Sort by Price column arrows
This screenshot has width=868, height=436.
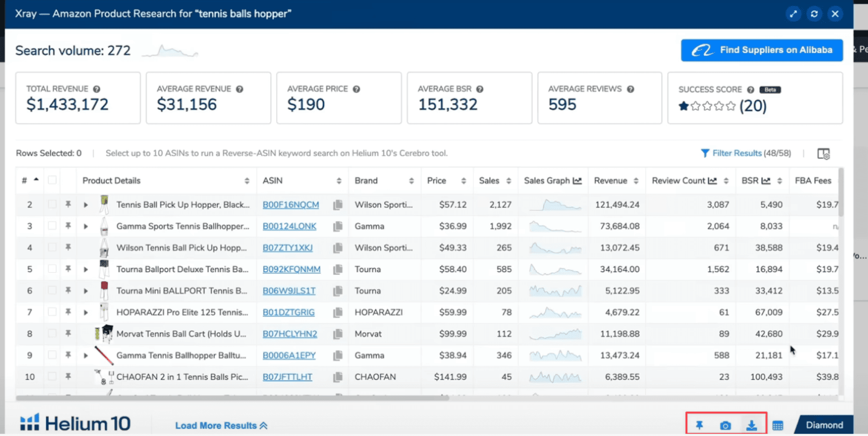click(x=463, y=181)
